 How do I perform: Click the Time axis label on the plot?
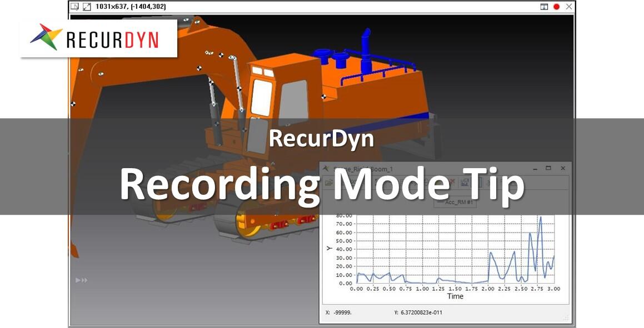point(455,296)
